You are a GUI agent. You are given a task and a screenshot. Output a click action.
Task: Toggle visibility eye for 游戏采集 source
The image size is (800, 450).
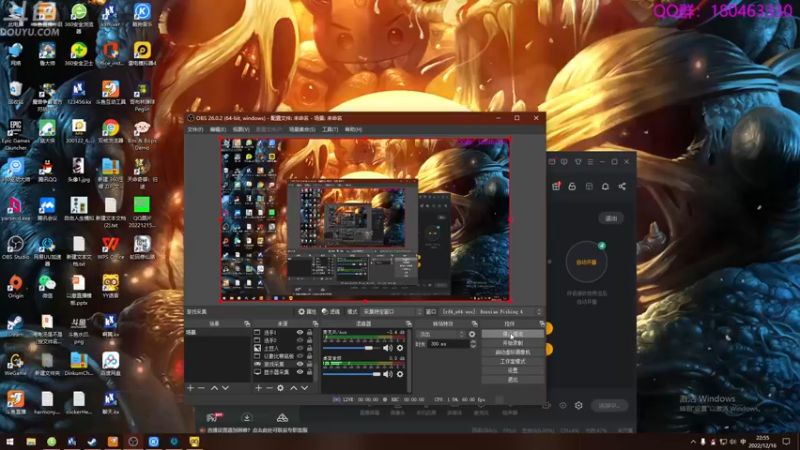pyautogui.click(x=300, y=364)
